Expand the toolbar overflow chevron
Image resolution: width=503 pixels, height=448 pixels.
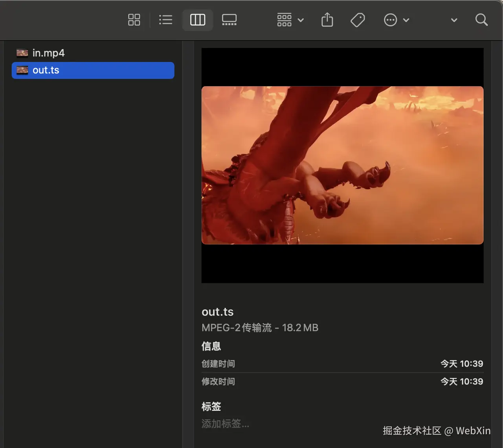pos(454,20)
